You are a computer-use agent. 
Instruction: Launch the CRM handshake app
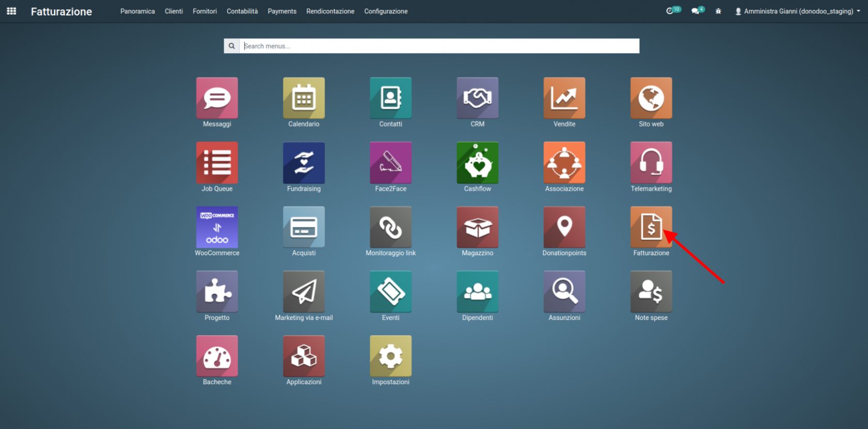click(x=477, y=98)
